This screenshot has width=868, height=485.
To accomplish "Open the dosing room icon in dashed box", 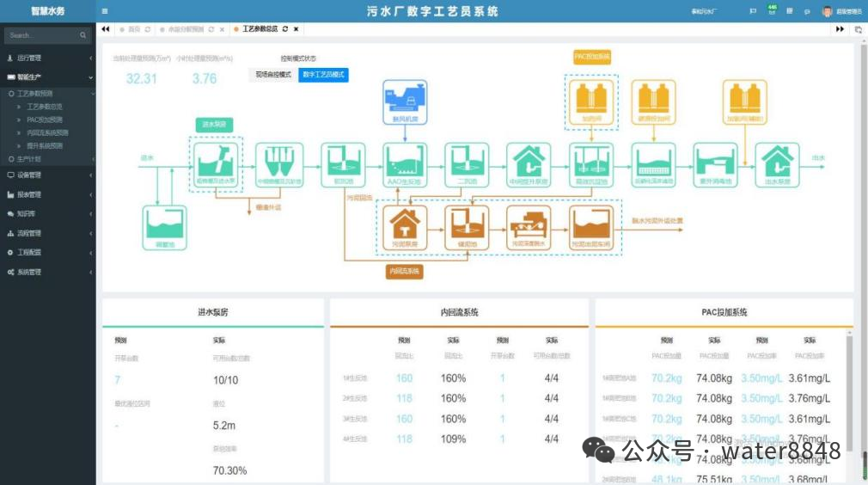I will [x=591, y=101].
